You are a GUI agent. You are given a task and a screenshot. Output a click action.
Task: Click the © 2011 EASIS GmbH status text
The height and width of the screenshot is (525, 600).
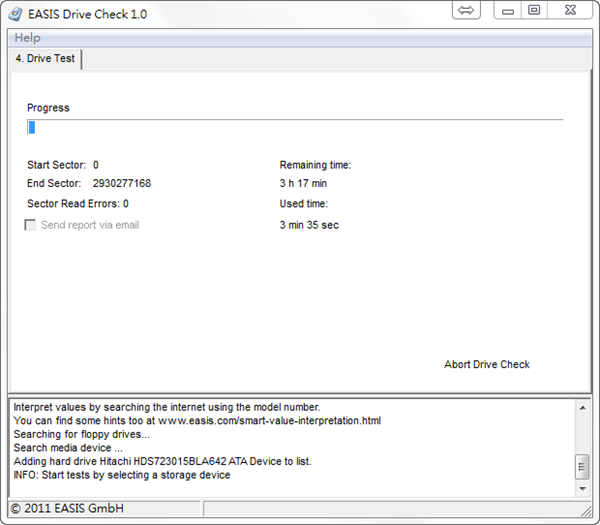click(x=67, y=509)
